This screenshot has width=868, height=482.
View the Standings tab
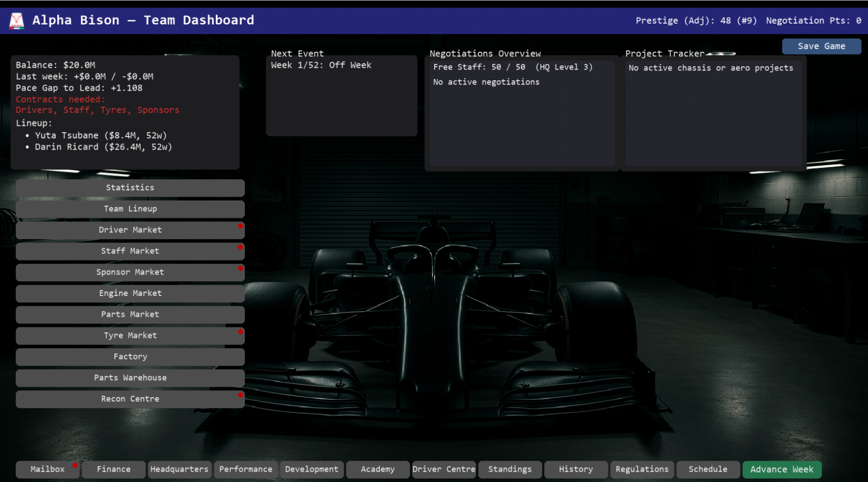tap(510, 469)
